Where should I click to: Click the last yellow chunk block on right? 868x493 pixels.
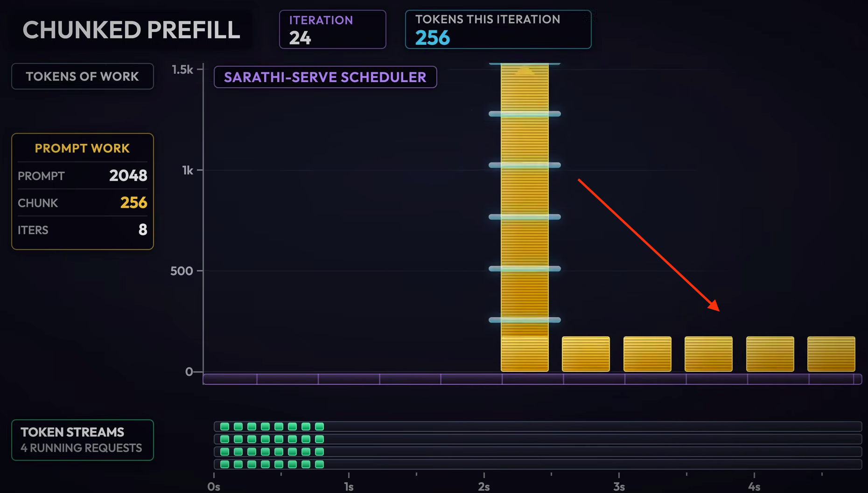[x=831, y=354]
